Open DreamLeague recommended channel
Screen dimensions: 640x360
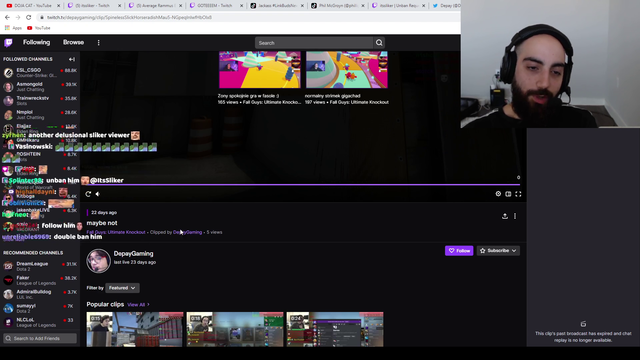click(40, 266)
